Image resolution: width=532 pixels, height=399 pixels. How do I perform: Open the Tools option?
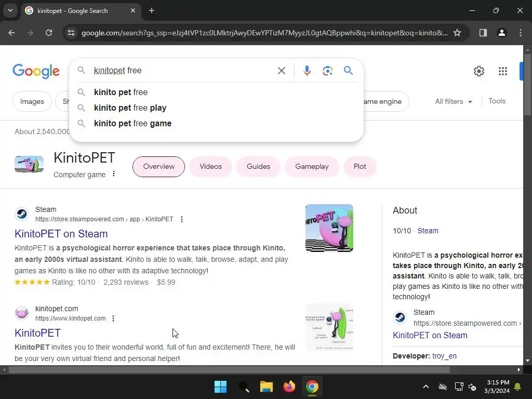click(497, 101)
